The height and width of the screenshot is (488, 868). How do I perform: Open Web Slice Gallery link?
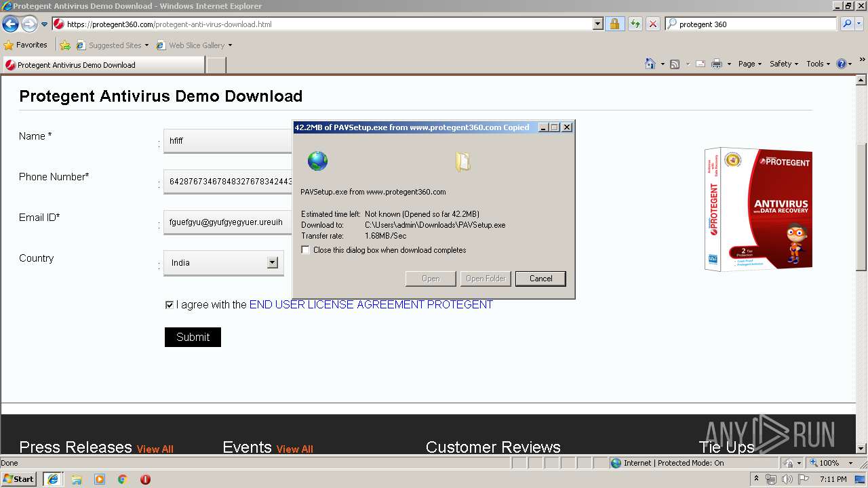[194, 45]
